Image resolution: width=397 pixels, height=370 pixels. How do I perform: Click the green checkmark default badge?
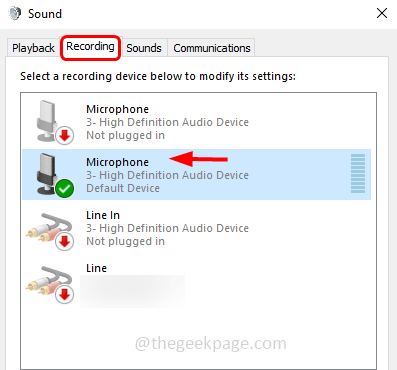point(65,189)
